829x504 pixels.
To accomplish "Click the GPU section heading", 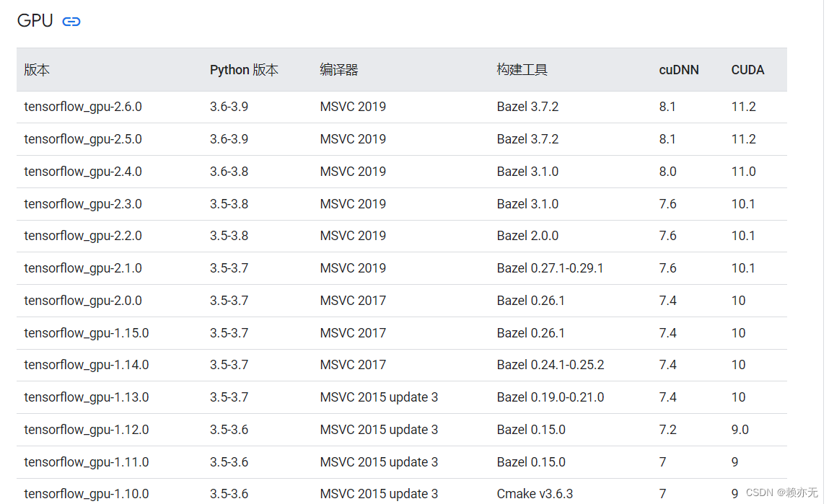I will pyautogui.click(x=35, y=21).
